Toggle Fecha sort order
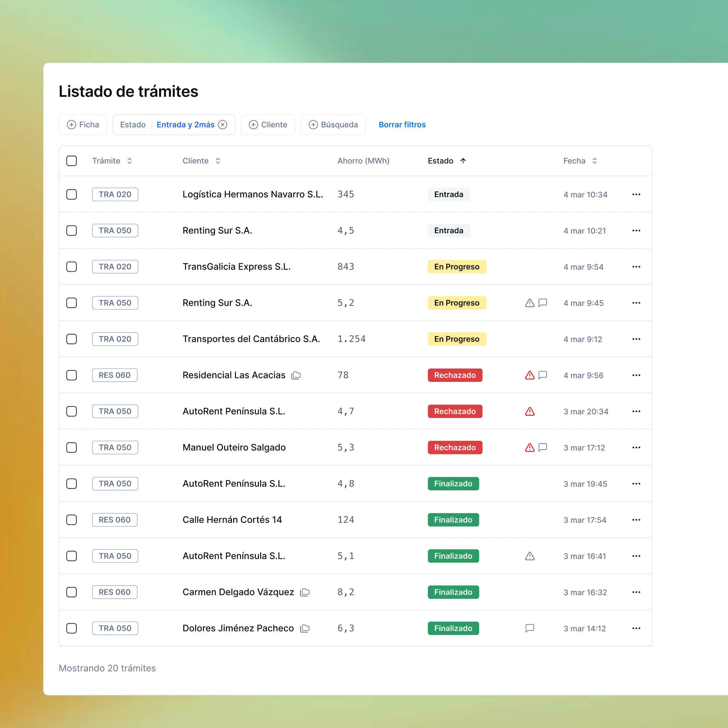 click(x=595, y=161)
